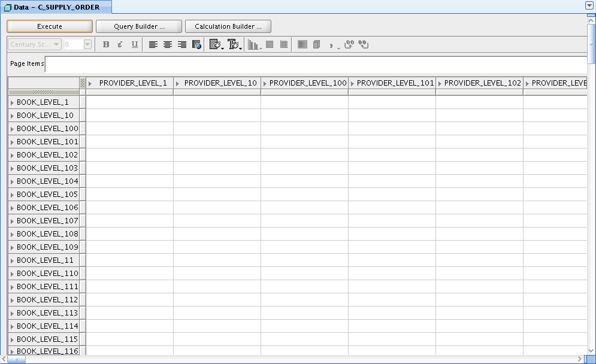This screenshot has width=596, height=364.
Task: Expand the BOOK_LEVEL_1 row
Action: click(12, 102)
